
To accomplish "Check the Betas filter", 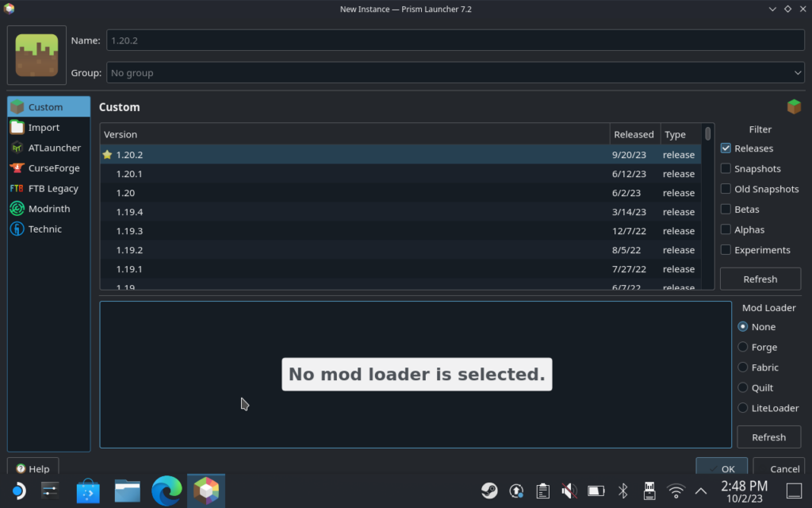I will [726, 209].
